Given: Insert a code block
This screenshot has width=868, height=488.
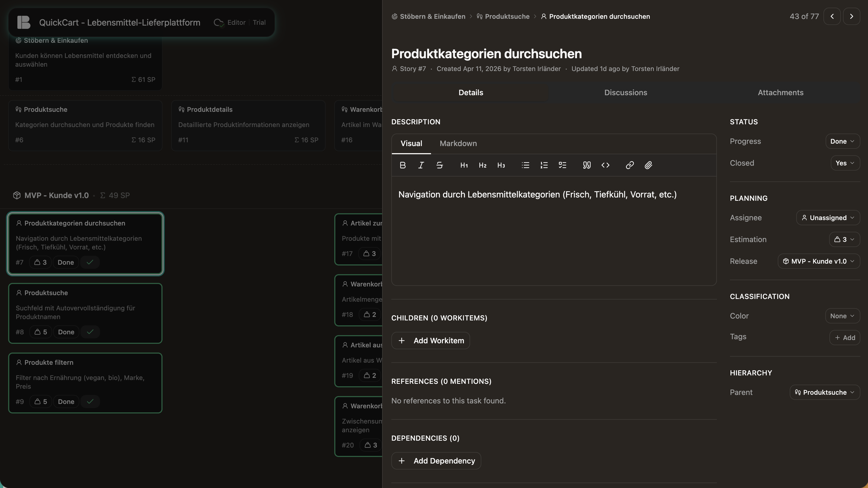Looking at the screenshot, I should 605,165.
